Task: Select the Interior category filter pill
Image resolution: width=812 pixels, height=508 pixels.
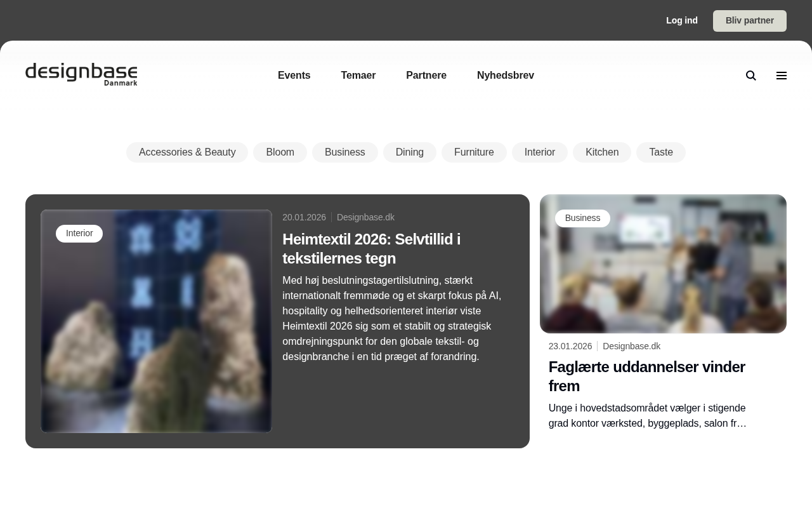Action: (x=540, y=152)
